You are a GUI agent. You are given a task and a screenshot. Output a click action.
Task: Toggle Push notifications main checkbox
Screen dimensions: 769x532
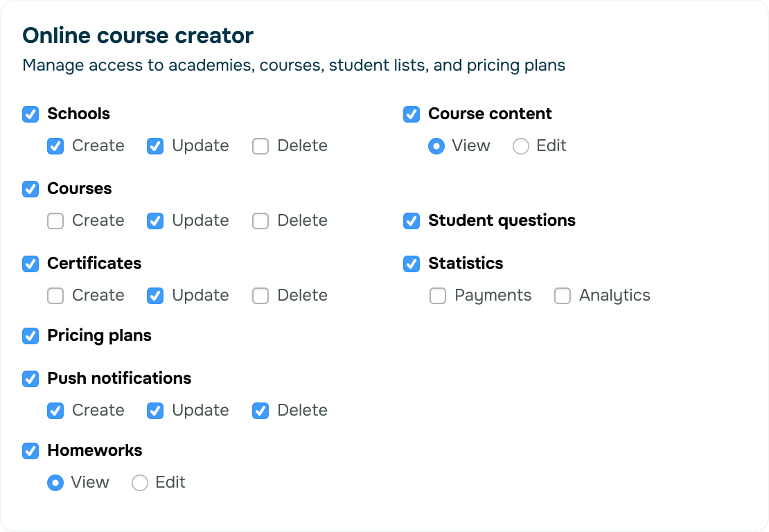coord(30,379)
